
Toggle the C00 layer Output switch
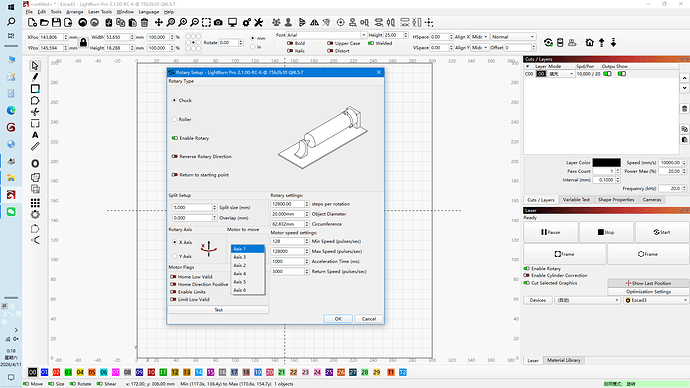[607, 74]
